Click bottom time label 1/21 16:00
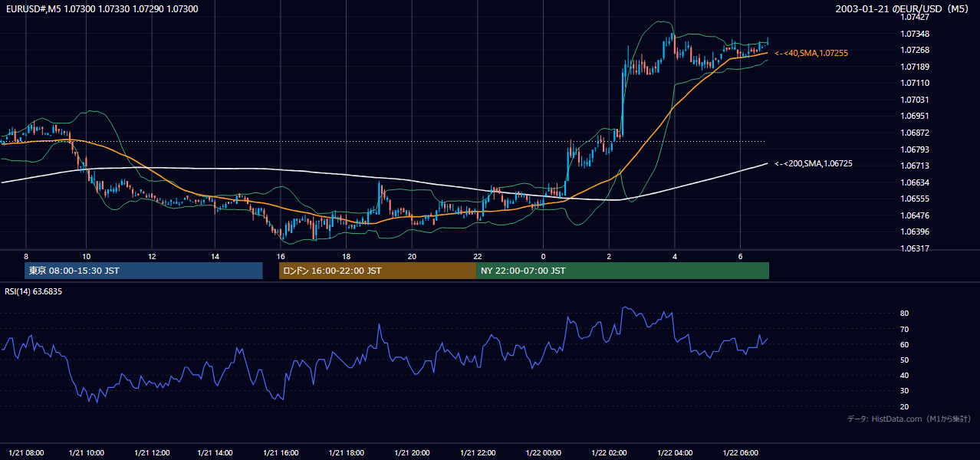Image resolution: width=980 pixels, height=460 pixels. (281, 452)
